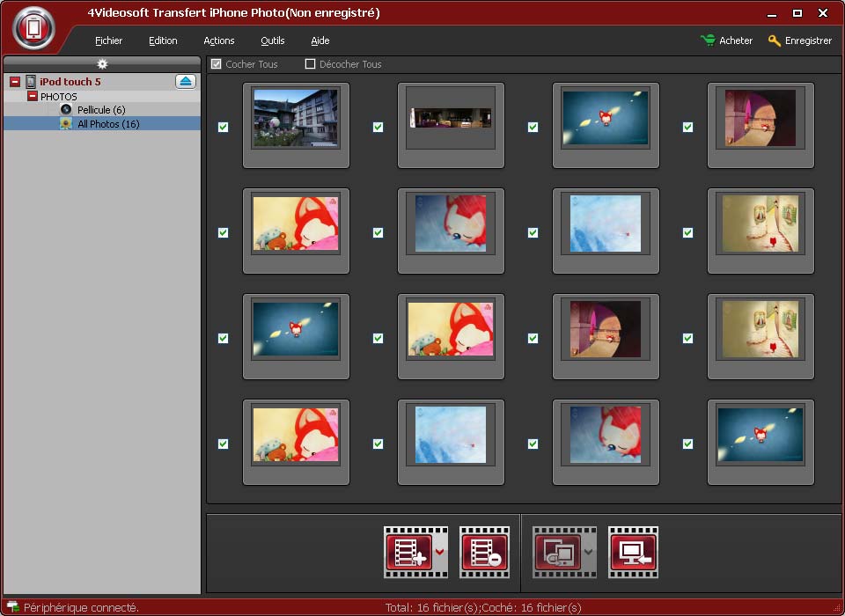This screenshot has width=845, height=616.
Task: Enable the Cocher Tous checkbox
Action: pos(217,64)
